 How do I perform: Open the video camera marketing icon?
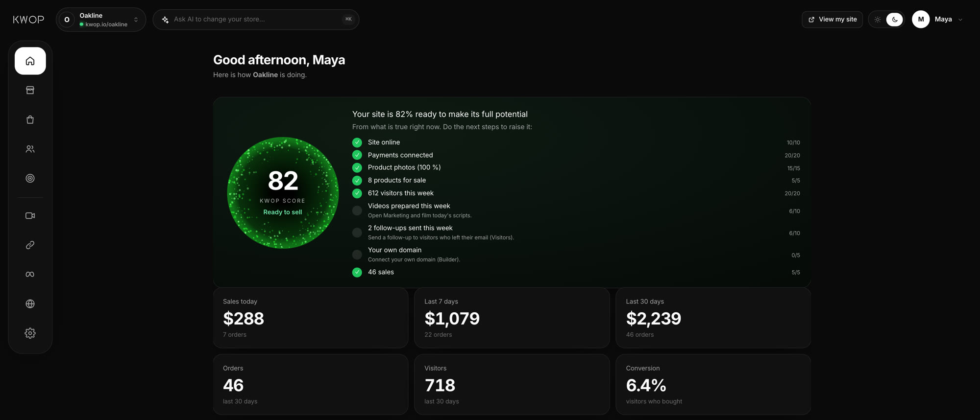click(30, 215)
